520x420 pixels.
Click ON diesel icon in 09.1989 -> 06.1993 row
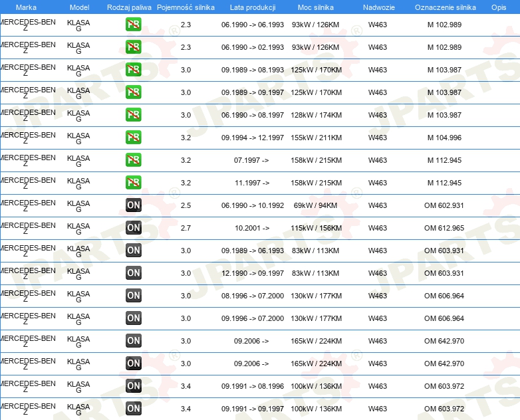click(x=133, y=251)
